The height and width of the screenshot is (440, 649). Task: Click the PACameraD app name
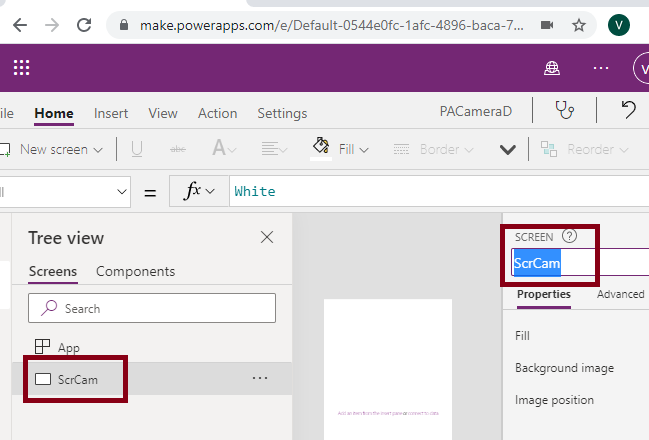coord(476,111)
